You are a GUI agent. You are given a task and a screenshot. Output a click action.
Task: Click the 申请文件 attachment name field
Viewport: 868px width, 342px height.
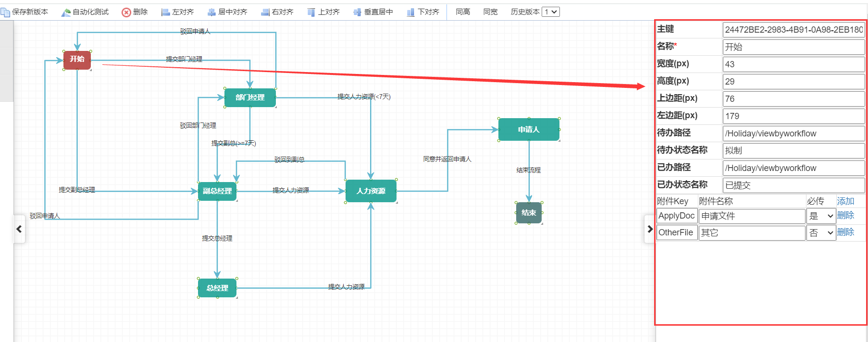tap(752, 216)
